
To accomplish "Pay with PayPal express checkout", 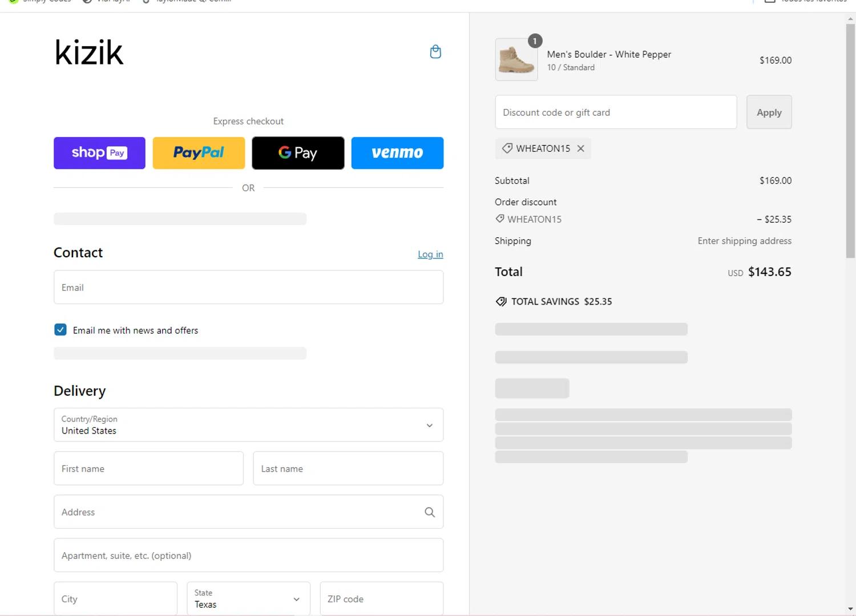I will [199, 153].
